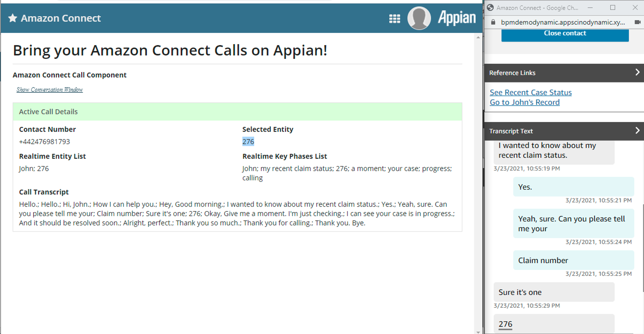Viewport: 644px width, 334px height.
Task: Click the 'John; 276' entity list value
Action: pyautogui.click(x=34, y=169)
